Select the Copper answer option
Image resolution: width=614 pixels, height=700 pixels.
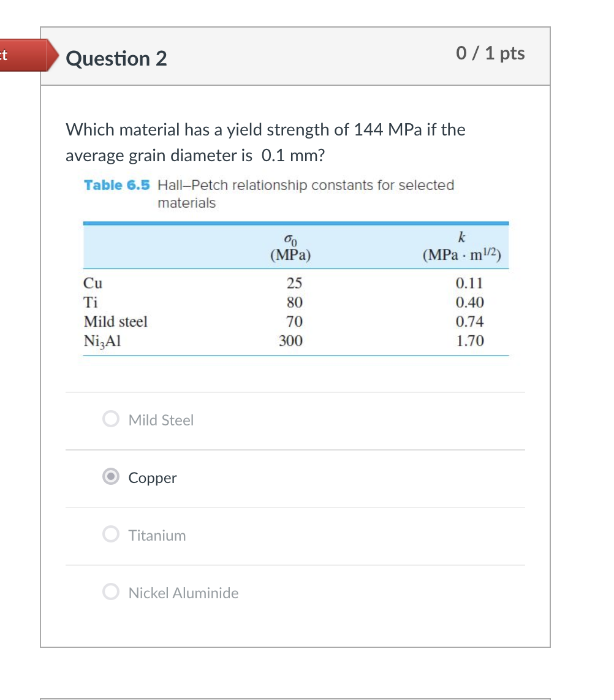pos(111,476)
